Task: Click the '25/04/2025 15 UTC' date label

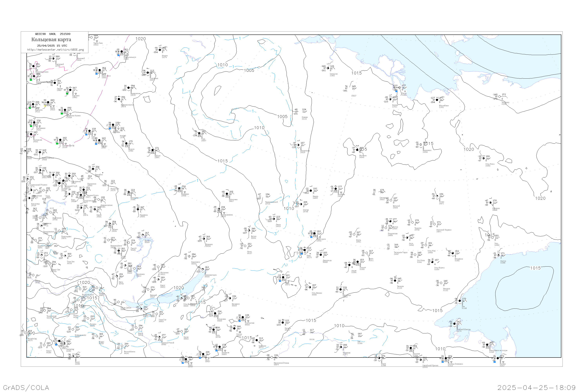Action: (x=52, y=45)
